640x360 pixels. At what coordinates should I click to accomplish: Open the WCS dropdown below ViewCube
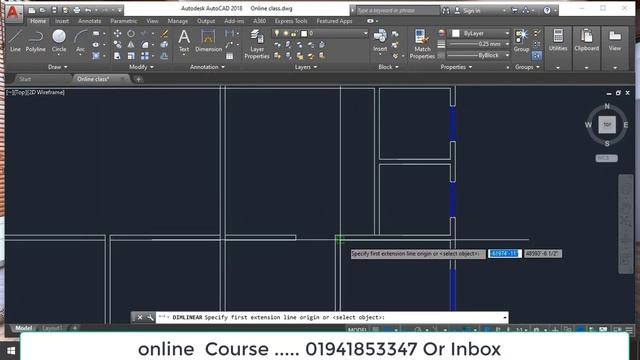coord(606,158)
